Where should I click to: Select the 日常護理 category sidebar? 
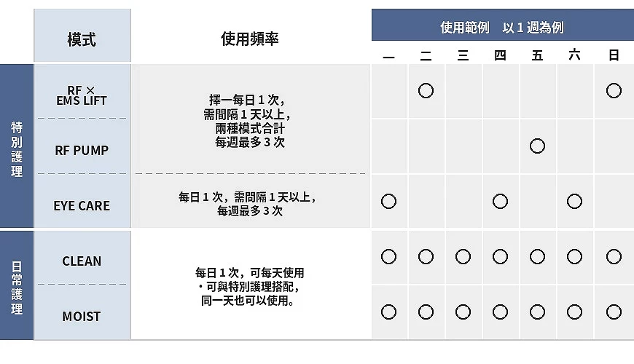17,285
